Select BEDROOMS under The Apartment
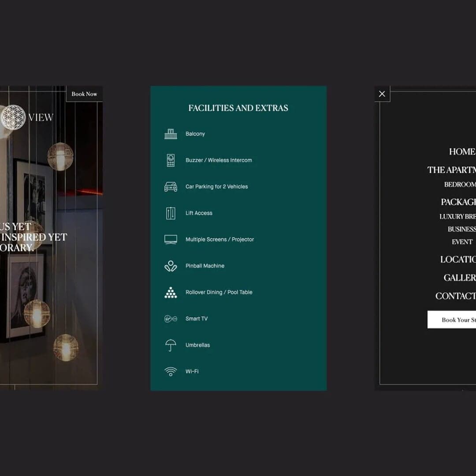The width and height of the screenshot is (476, 476). coord(461,184)
